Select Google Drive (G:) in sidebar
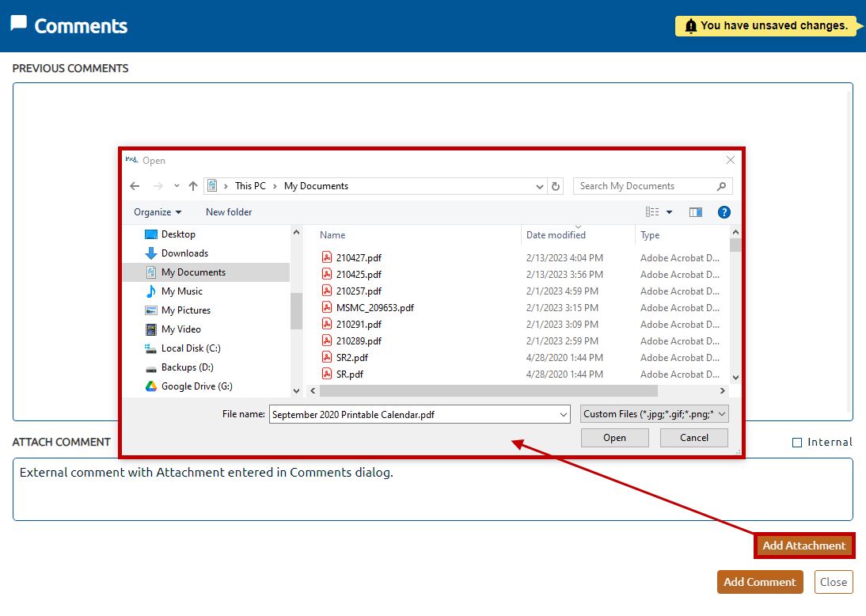The width and height of the screenshot is (866, 616). point(196,386)
